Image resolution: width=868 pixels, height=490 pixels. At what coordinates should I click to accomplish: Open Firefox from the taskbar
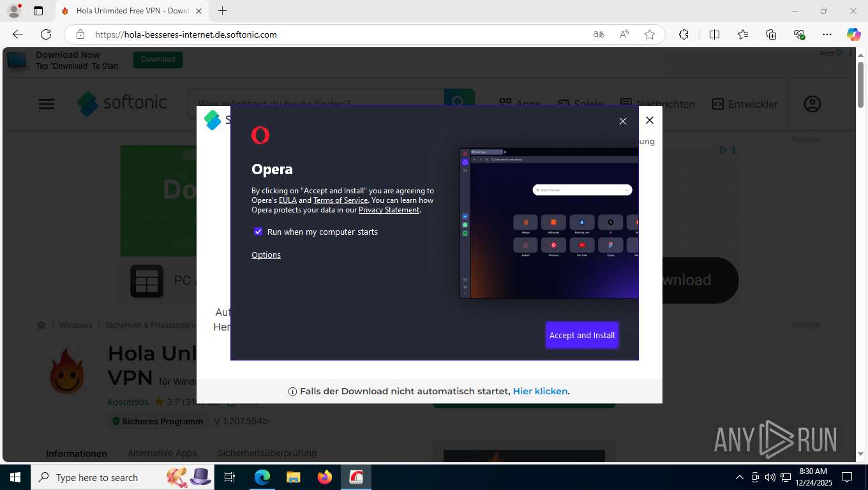(325, 477)
